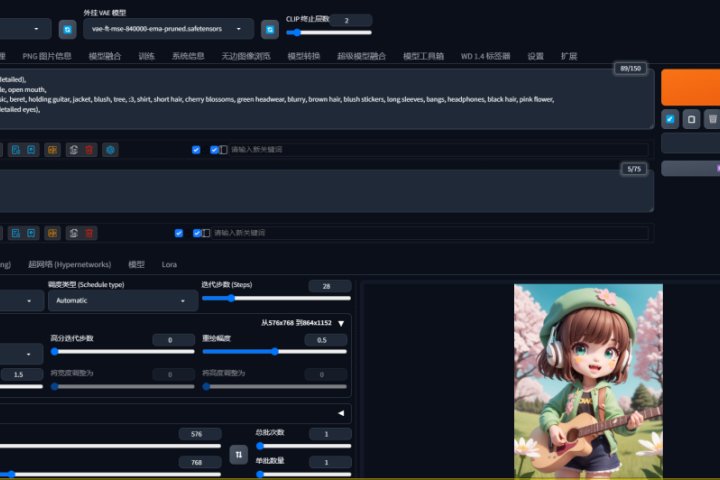Viewport: 720px width, 480px height.
Task: Go to the 扩展 extensions tab
Action: click(568, 56)
